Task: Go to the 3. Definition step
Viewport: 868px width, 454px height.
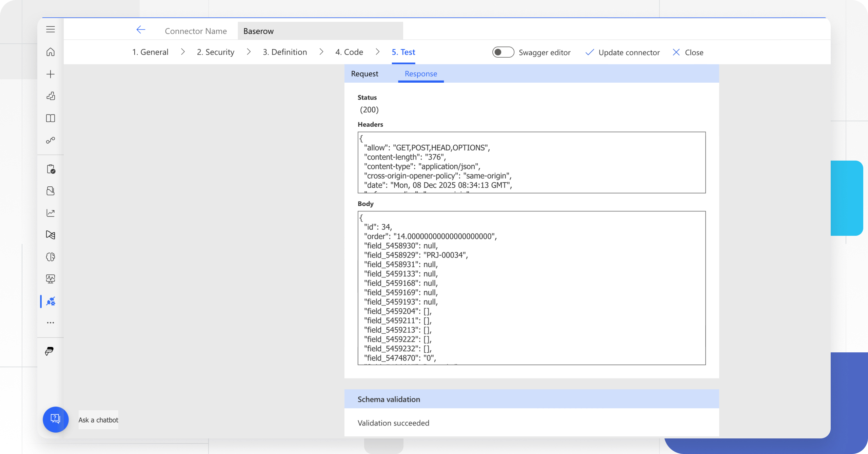Action: [x=285, y=52]
